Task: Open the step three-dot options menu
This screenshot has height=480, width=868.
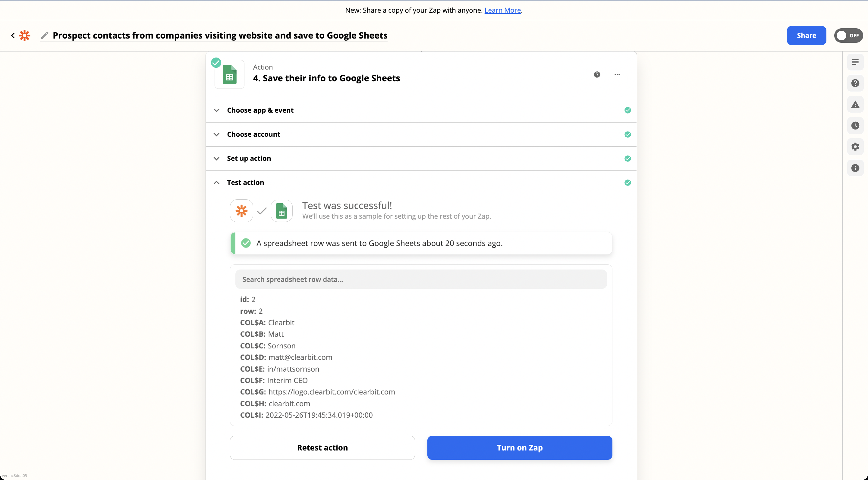Action: (x=617, y=74)
